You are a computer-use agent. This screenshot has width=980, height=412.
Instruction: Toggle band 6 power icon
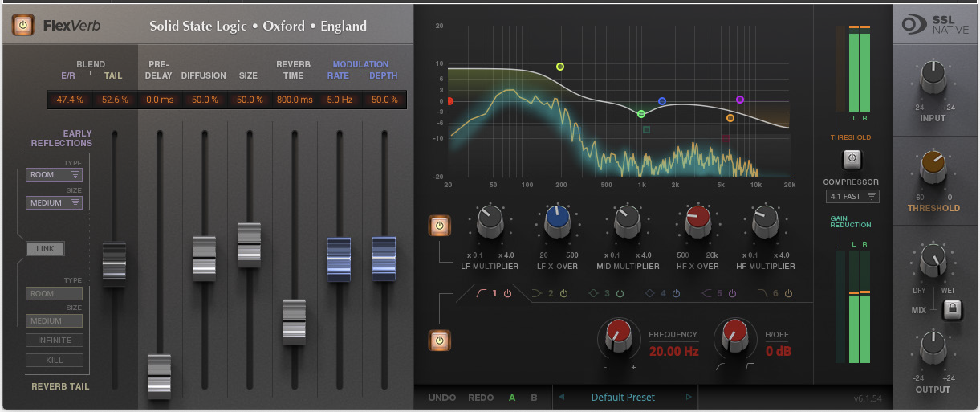788,294
